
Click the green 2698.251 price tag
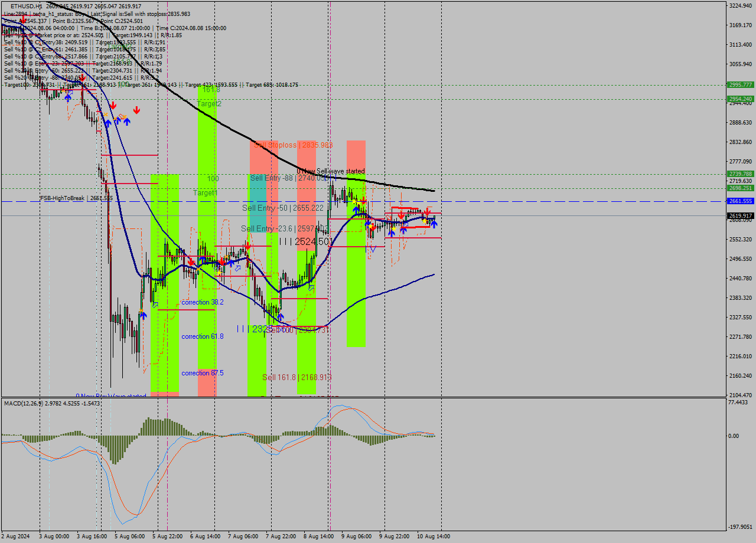(x=740, y=188)
